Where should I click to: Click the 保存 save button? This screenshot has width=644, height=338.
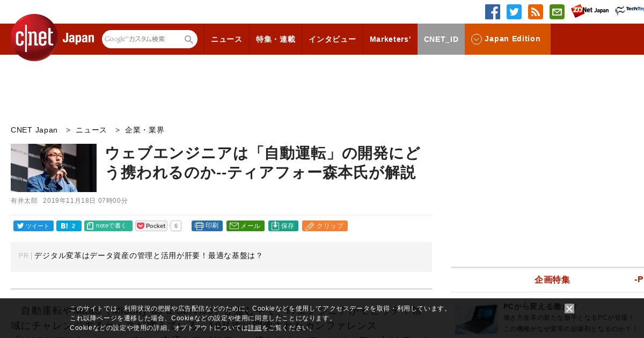click(x=283, y=226)
